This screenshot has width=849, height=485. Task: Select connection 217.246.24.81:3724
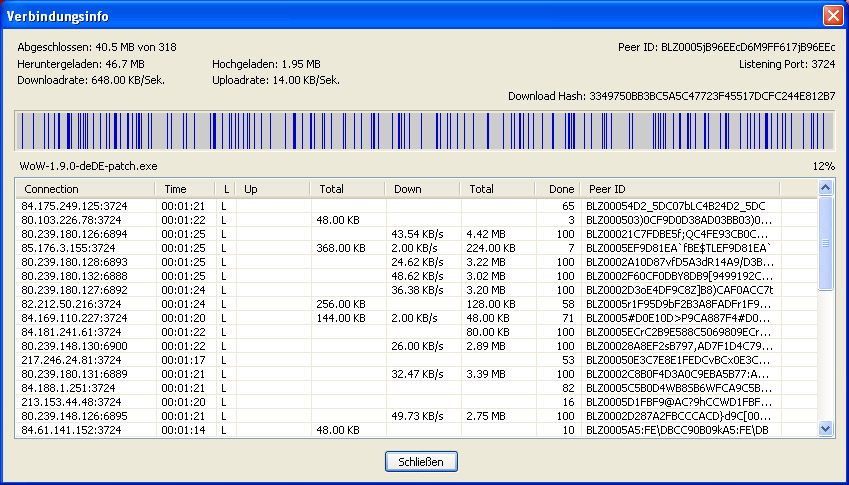[x=416, y=360]
